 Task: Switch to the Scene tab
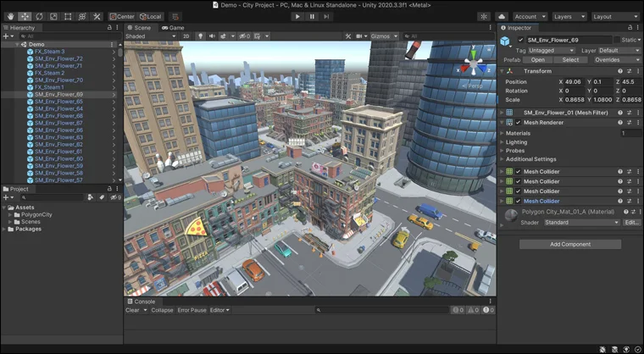139,27
